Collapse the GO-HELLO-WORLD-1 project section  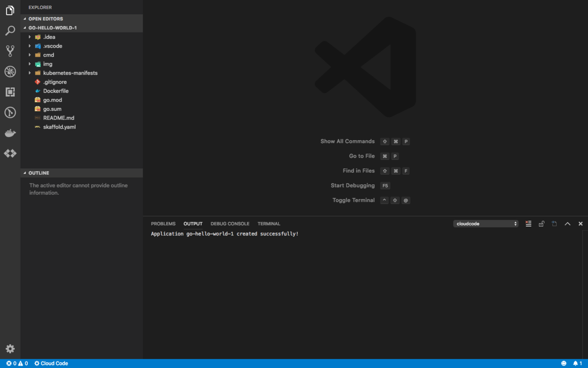tap(82, 28)
